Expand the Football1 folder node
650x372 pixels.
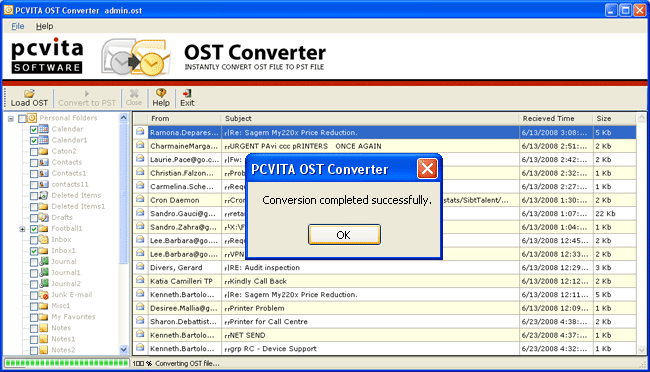pyautogui.click(x=22, y=229)
